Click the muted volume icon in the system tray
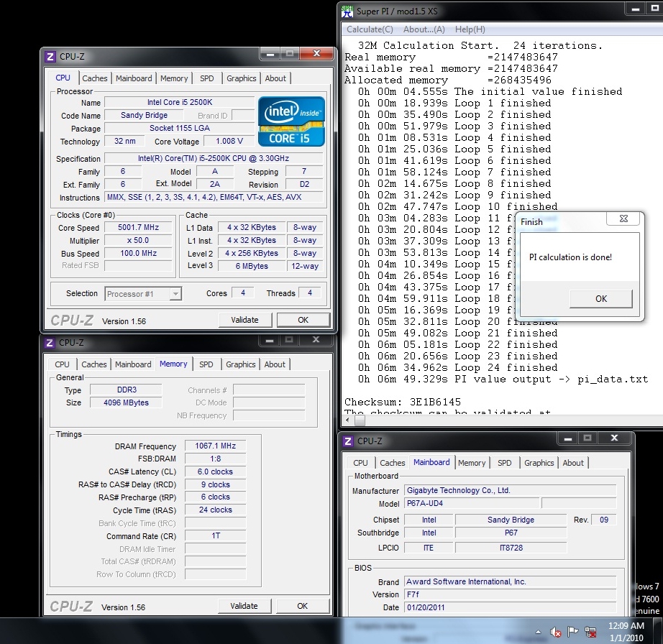 coord(556,632)
